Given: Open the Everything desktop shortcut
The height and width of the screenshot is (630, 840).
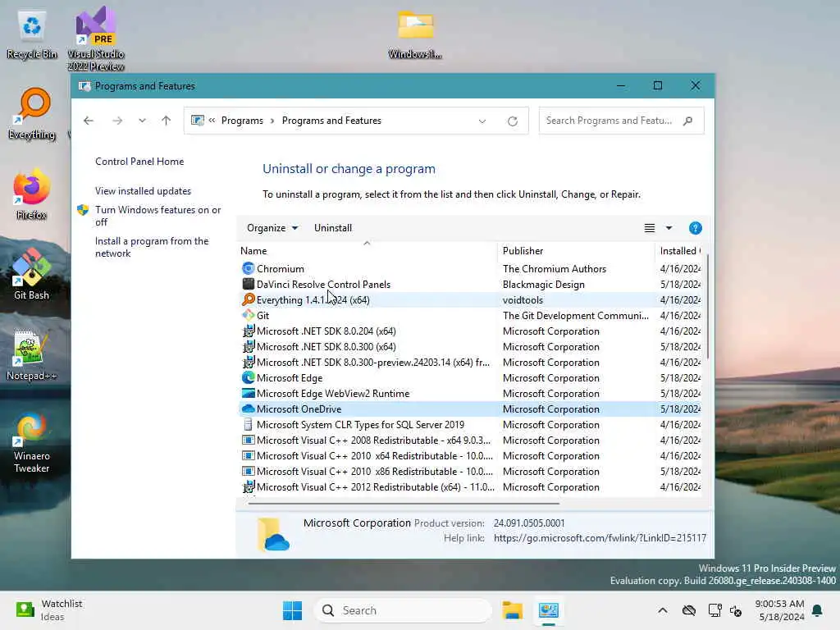Looking at the screenshot, I should [32, 113].
